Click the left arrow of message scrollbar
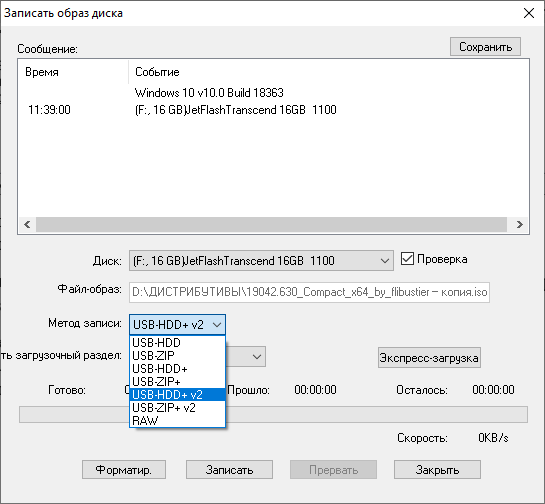Viewport: 545px width, 504px height. pyautogui.click(x=27, y=224)
